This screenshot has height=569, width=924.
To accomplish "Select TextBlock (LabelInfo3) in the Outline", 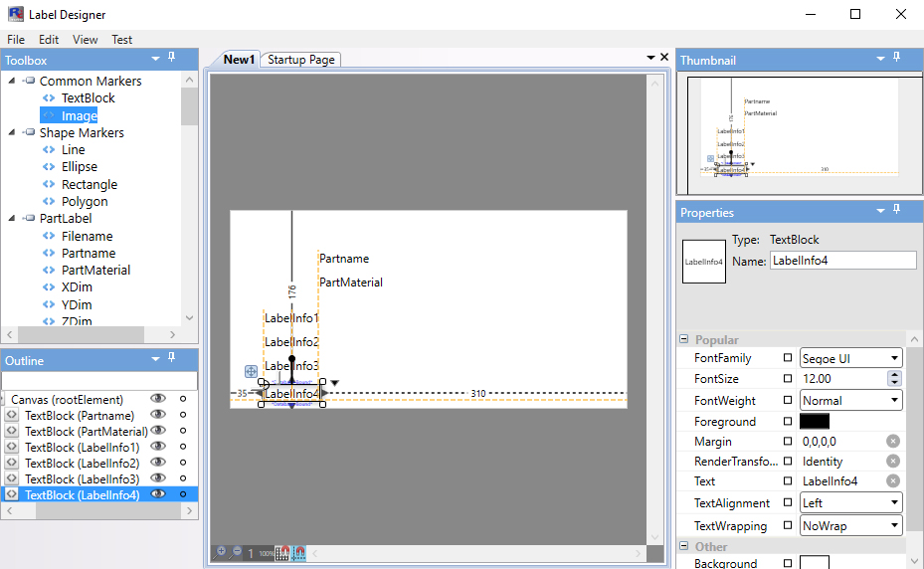I will (x=82, y=478).
